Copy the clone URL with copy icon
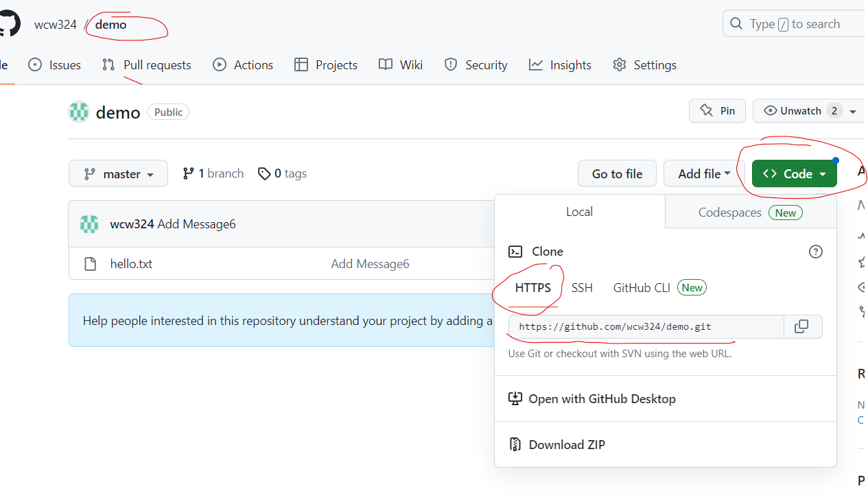This screenshot has width=868, height=495. coord(801,327)
